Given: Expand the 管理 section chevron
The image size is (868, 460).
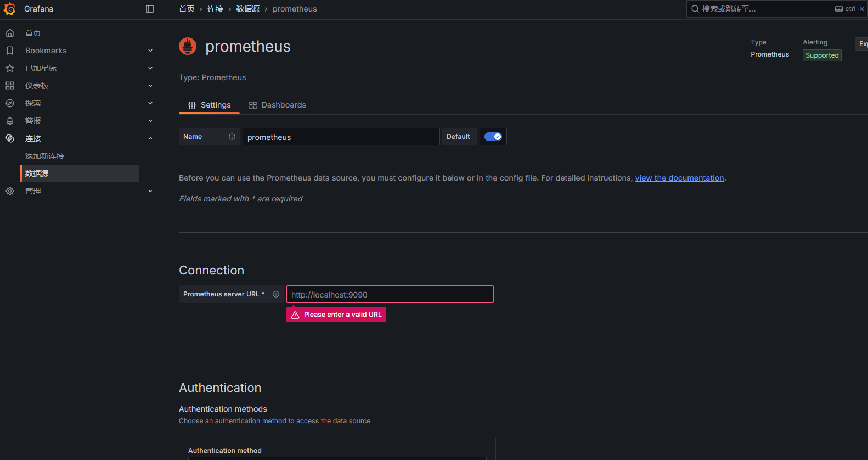Looking at the screenshot, I should (150, 191).
